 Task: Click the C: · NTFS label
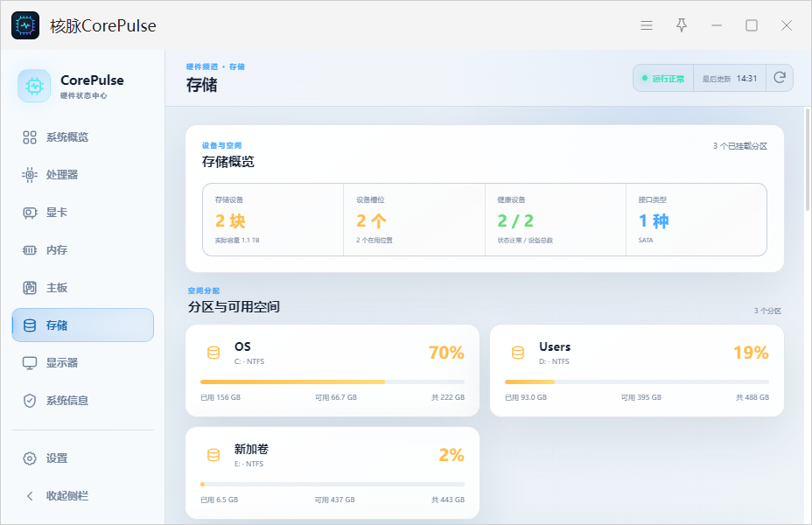click(x=249, y=361)
